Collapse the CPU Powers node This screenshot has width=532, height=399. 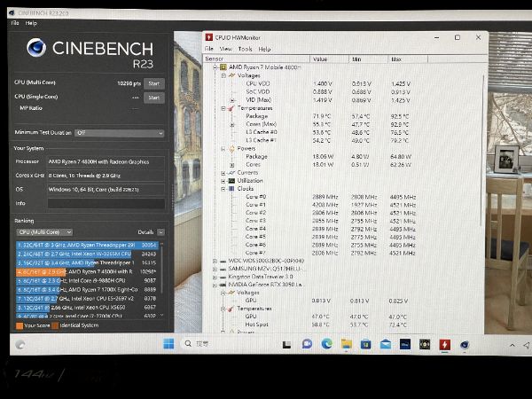[x=223, y=149]
